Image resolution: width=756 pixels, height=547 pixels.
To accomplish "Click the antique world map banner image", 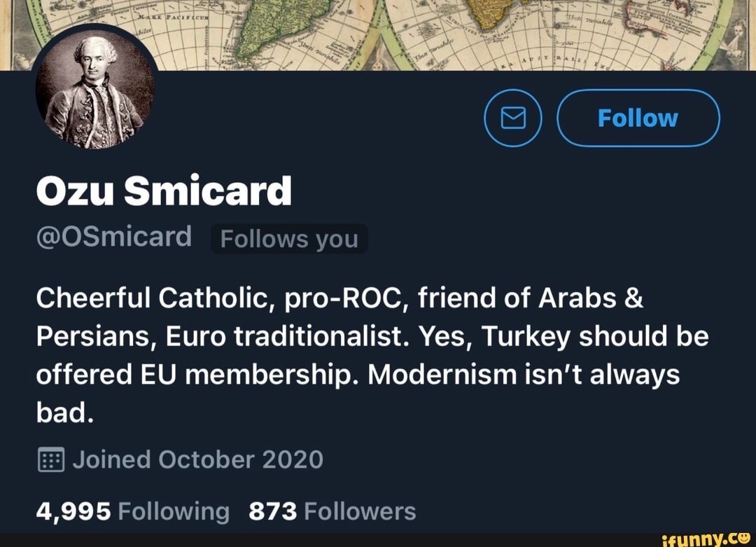I will click(420, 35).
